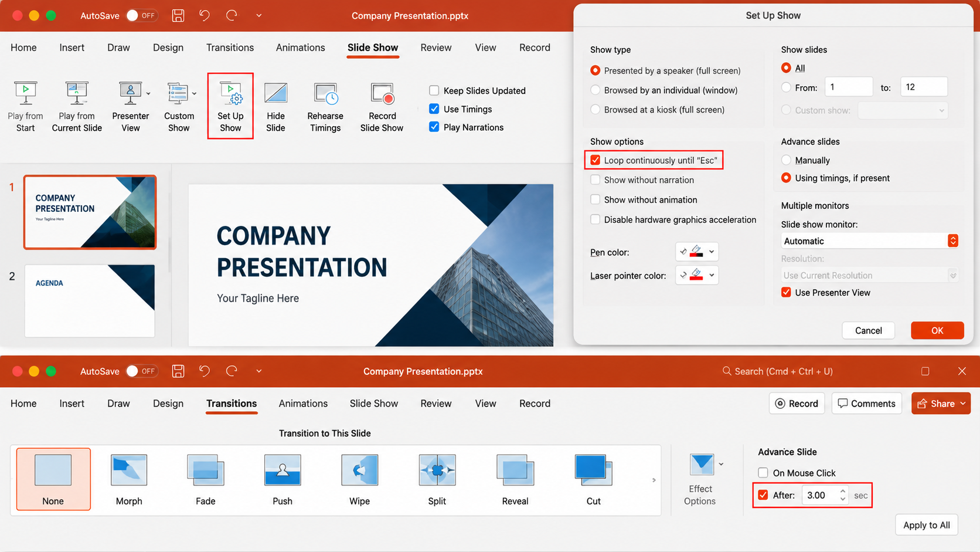980x552 pixels.
Task: Expand quick access toolbar in bottom window
Action: 258,371
